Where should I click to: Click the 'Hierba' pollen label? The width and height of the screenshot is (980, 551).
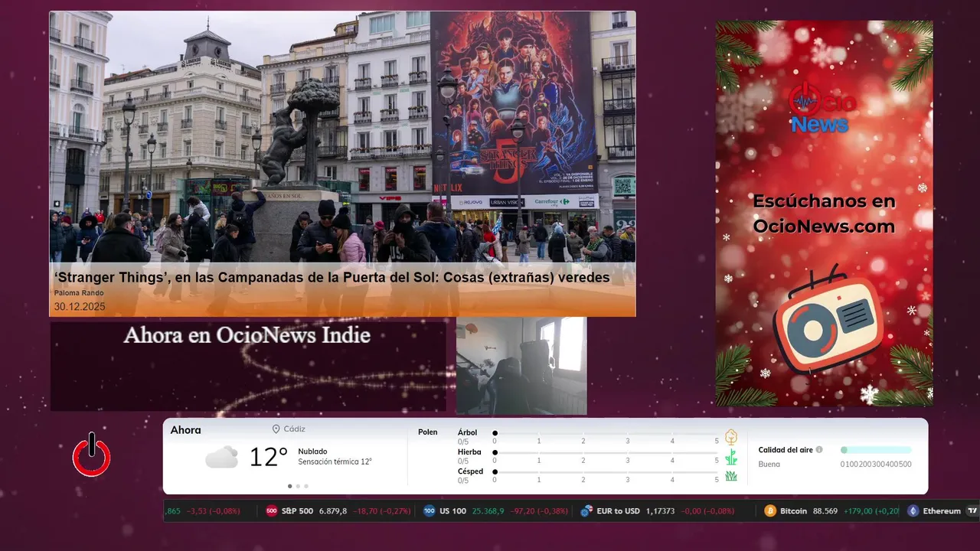(469, 452)
